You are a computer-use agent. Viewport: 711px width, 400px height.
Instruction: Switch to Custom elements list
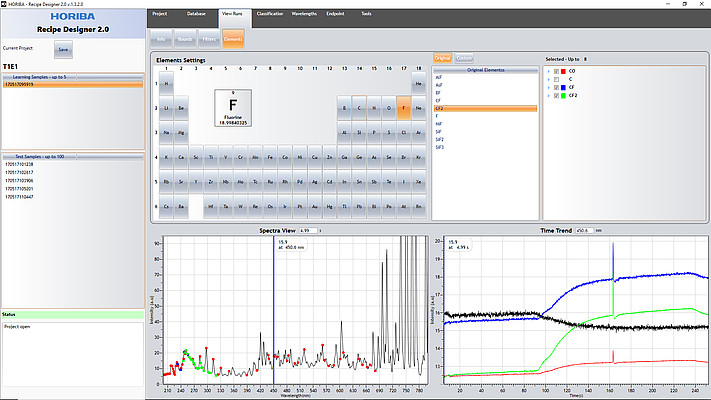click(464, 58)
